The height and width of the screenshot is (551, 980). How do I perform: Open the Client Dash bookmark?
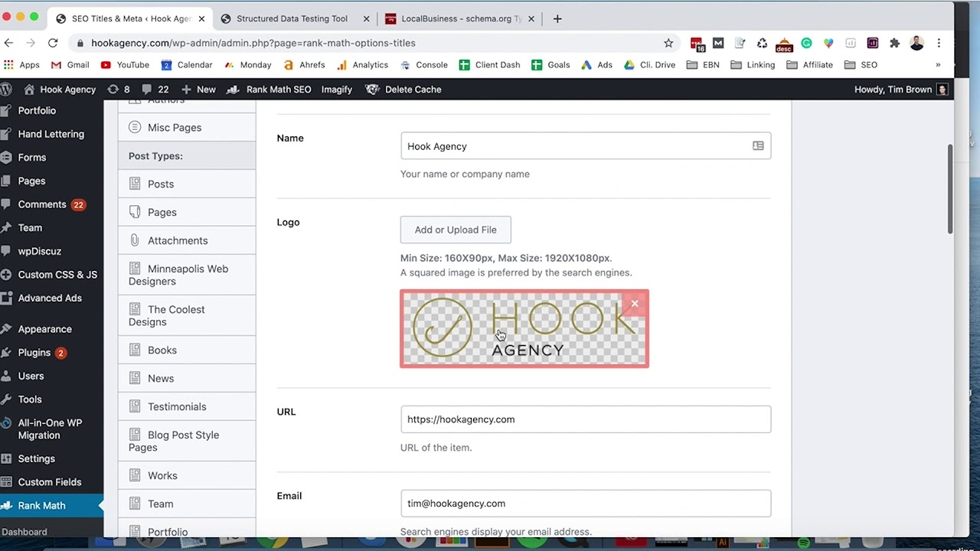[x=489, y=65]
